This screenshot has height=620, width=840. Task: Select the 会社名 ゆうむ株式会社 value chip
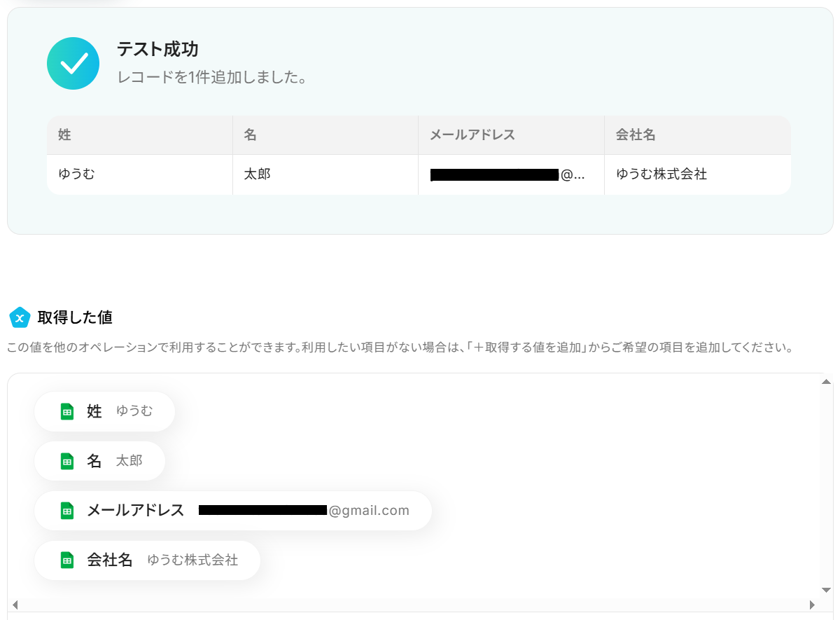click(147, 560)
